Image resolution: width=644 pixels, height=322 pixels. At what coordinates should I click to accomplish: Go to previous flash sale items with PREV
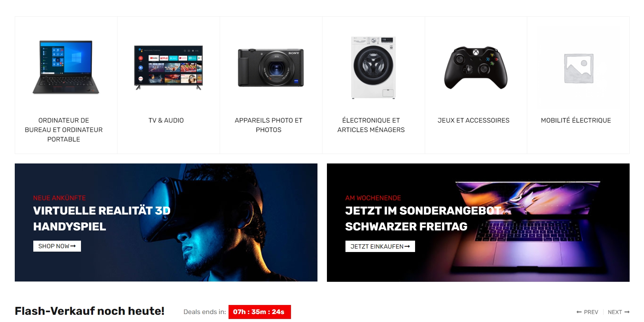(x=587, y=312)
